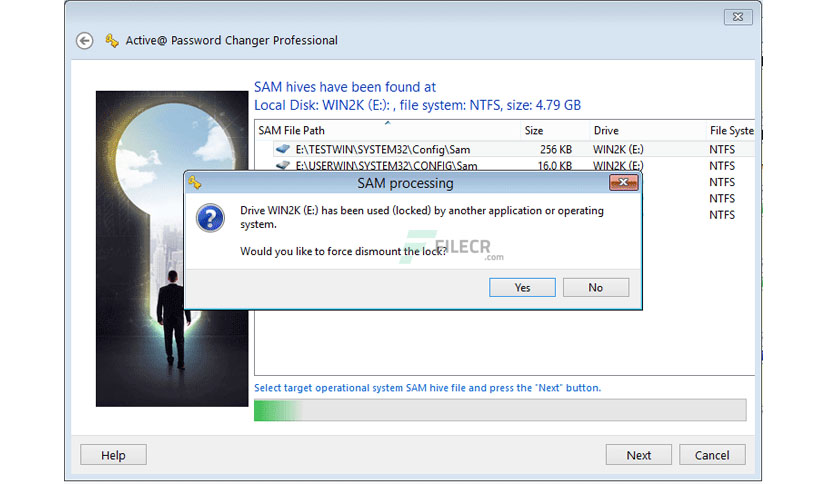The width and height of the screenshot is (836, 484).
Task: Proceed with the Next button
Action: [x=638, y=455]
